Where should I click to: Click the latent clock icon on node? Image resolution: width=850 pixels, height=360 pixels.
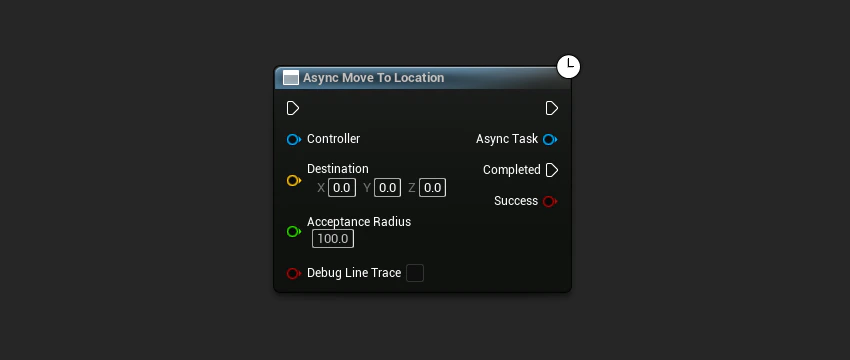click(x=569, y=66)
